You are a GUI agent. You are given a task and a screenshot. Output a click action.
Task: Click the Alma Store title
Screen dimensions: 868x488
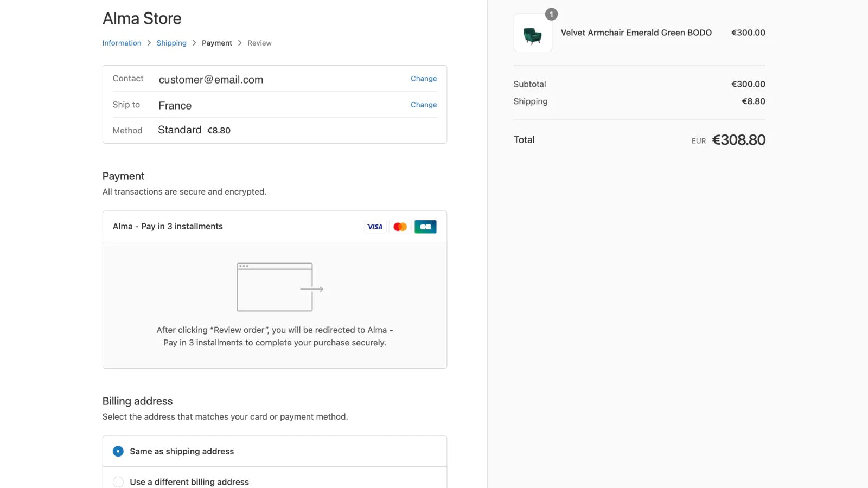point(142,18)
